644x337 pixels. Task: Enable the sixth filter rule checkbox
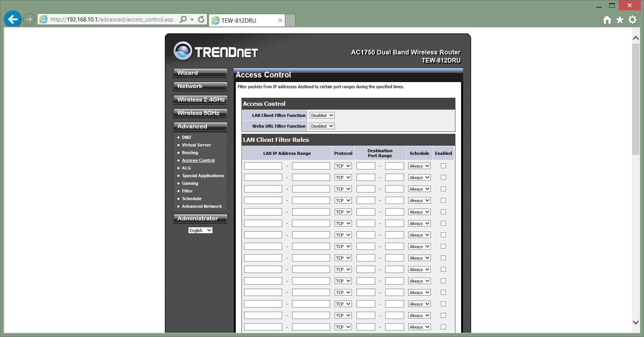[x=443, y=224]
